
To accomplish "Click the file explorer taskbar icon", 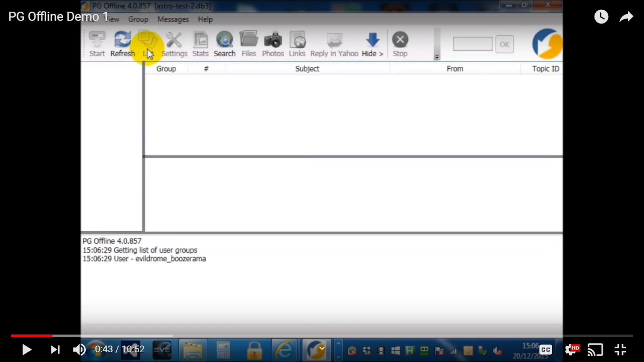I will point(193,350).
